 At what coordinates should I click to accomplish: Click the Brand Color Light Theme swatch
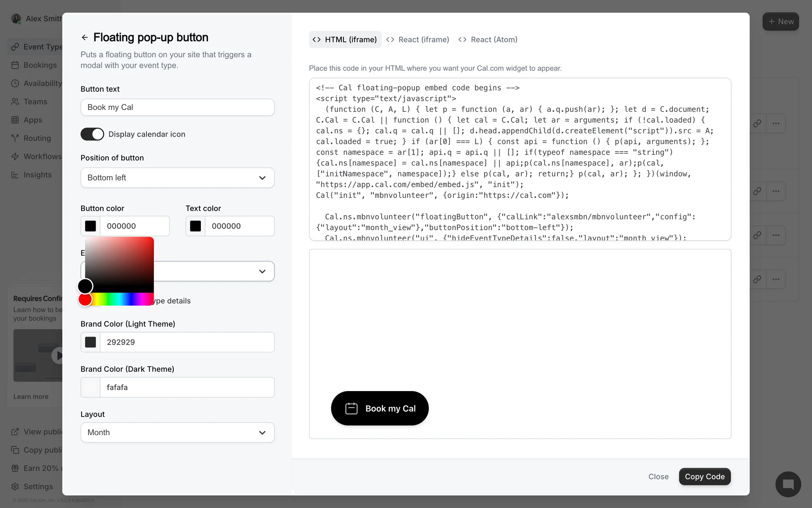[91, 342]
